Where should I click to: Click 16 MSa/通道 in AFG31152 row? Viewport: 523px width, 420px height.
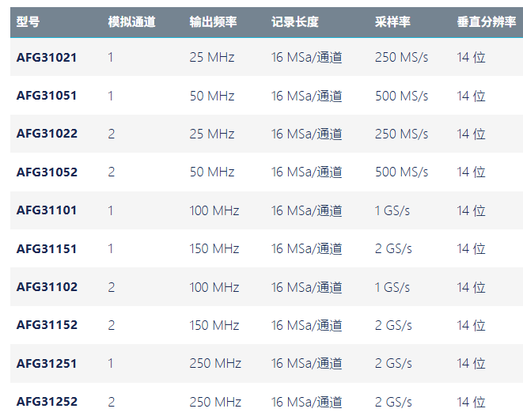306,325
